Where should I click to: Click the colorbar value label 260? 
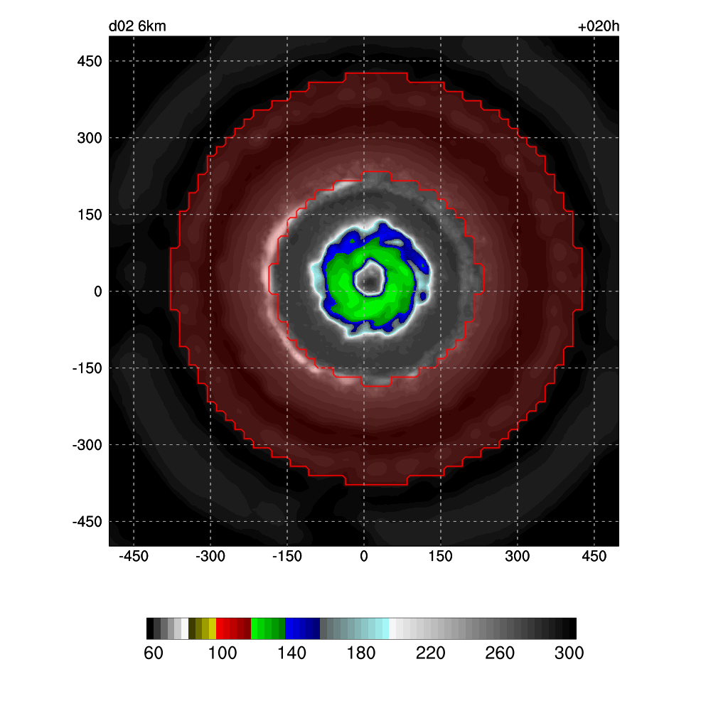click(x=500, y=653)
